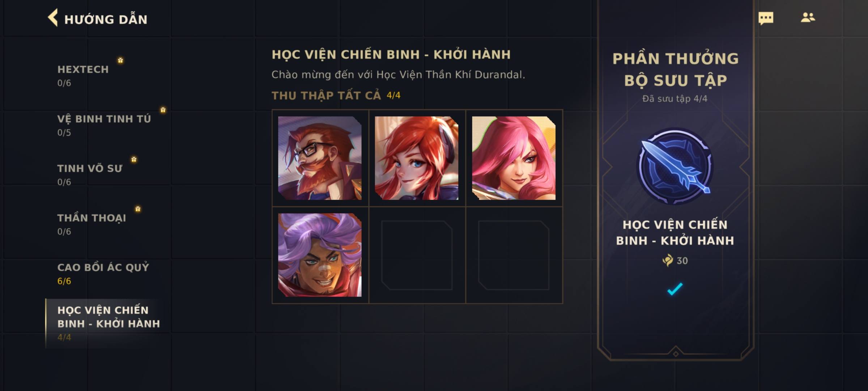
Task: Select Học Viện Chiến Binh - Khởi Hành tab
Action: tap(109, 323)
